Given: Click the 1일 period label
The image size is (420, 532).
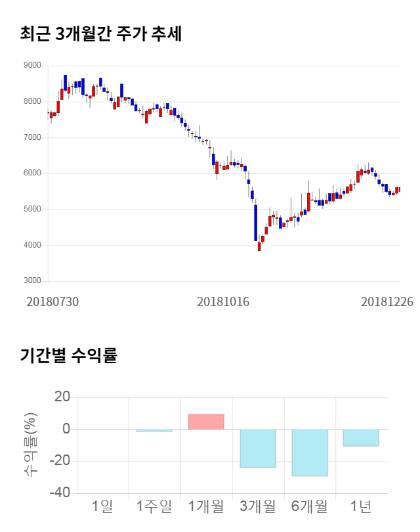Looking at the screenshot, I should (102, 506).
